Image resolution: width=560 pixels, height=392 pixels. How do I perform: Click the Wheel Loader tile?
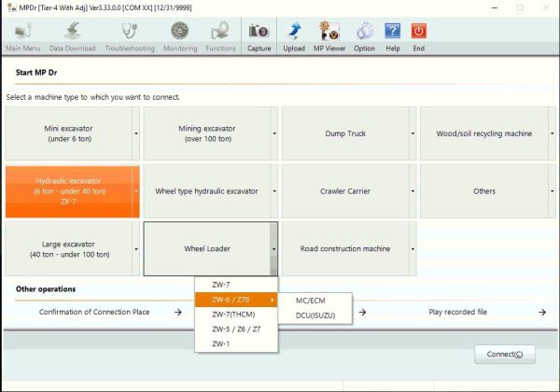click(207, 249)
